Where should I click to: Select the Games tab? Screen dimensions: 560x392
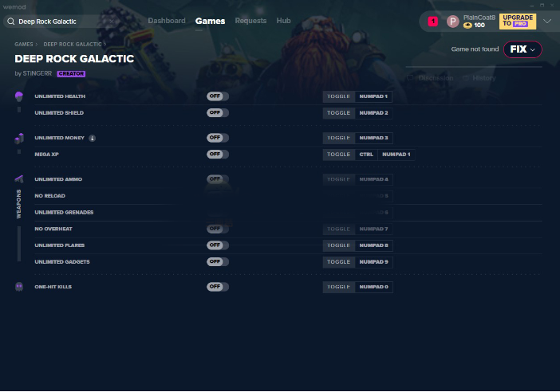point(210,21)
